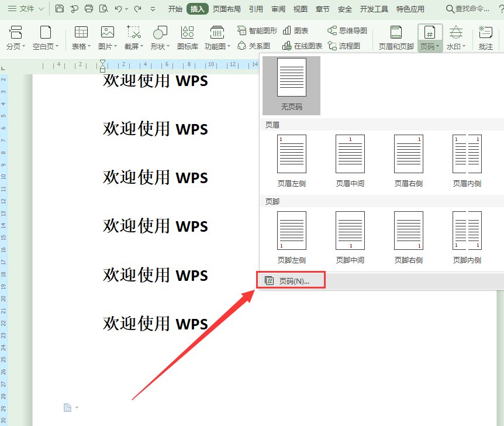The width and height of the screenshot is (504, 426).
Task: Switch to the 页面布局 ribbon tab
Action: (227, 8)
